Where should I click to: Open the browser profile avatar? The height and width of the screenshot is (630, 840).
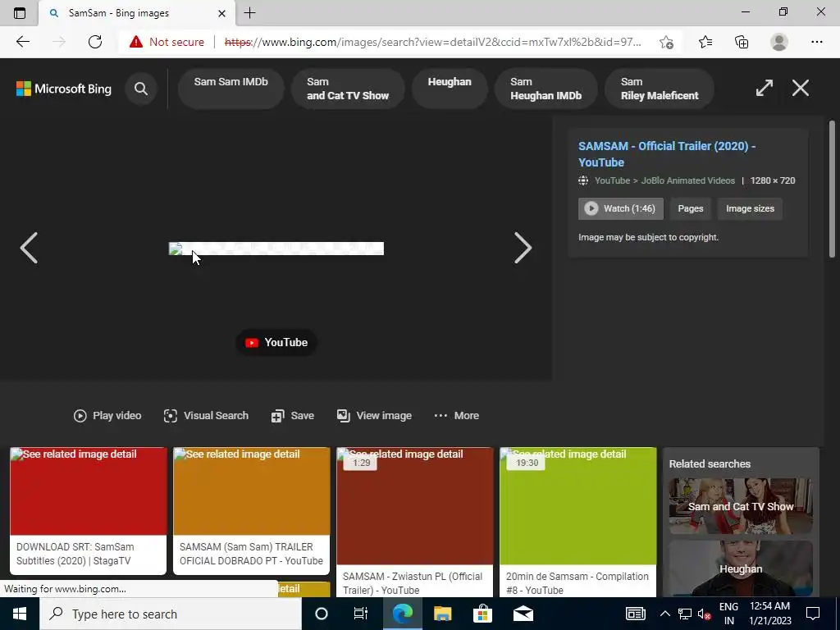click(779, 42)
